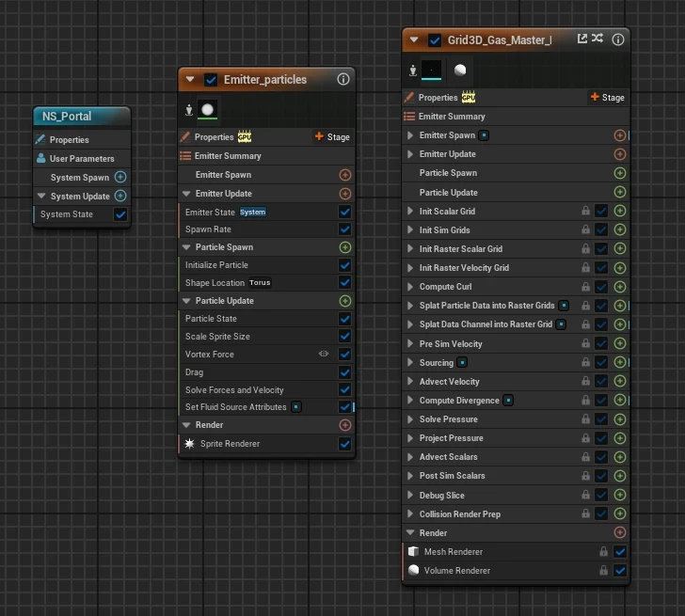Click the shuffle icon on Grid3D_Gas_Master header
Screen dimensions: 685x616
(x=597, y=39)
